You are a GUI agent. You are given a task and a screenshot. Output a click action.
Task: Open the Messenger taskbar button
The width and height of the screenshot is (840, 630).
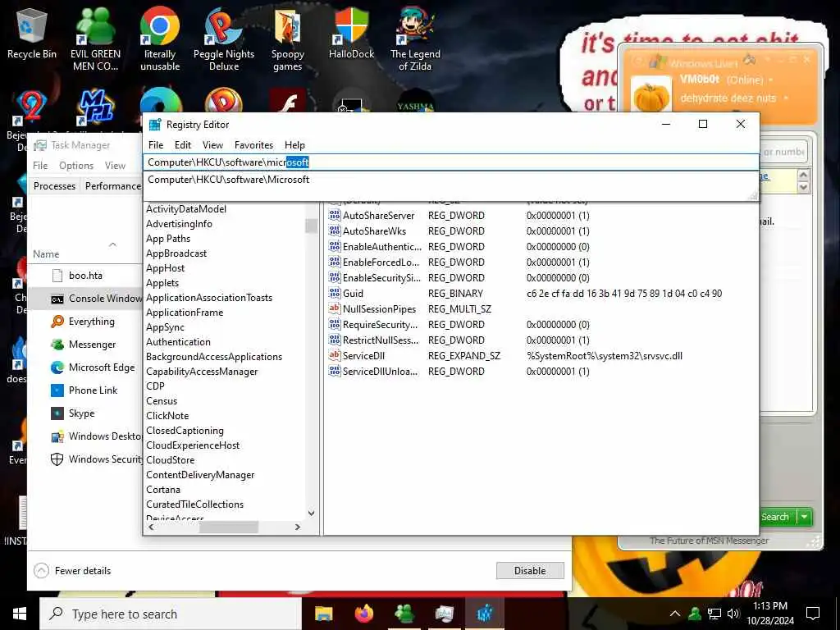click(404, 614)
